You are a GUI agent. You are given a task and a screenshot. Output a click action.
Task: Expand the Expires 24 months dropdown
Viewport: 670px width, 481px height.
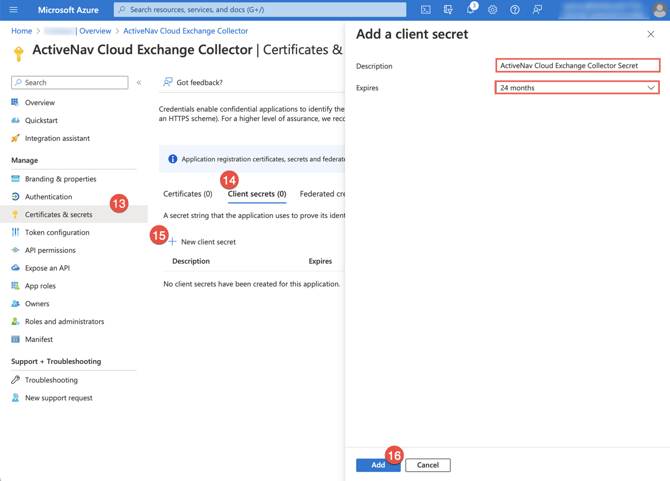[577, 88]
